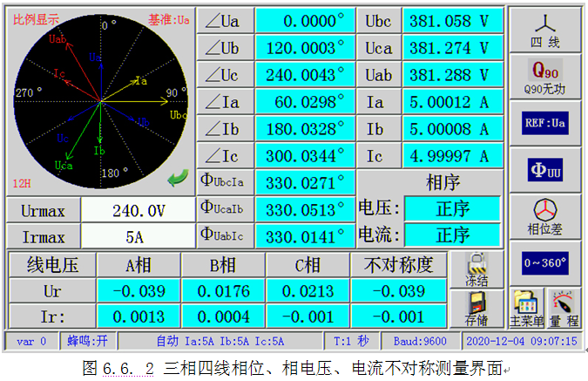The width and height of the screenshot is (588, 381).
Task: Click the Ur B-phase value 0.0176
Action: [224, 291]
